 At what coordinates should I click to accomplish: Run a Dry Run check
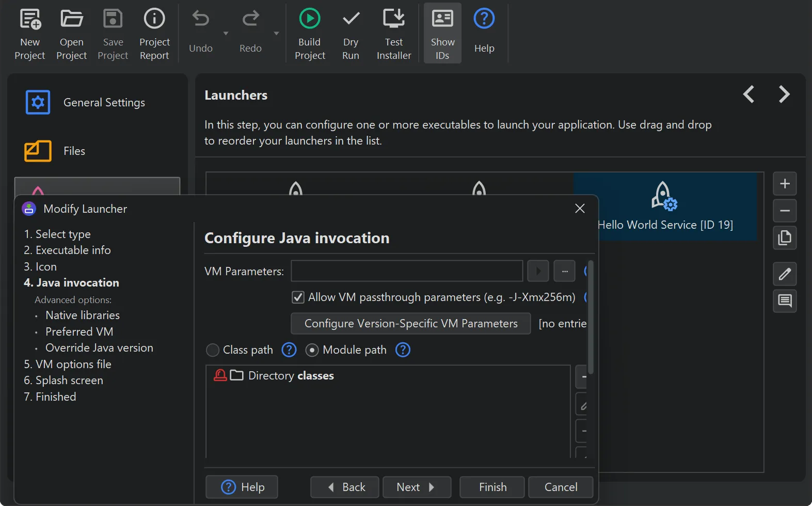351,34
